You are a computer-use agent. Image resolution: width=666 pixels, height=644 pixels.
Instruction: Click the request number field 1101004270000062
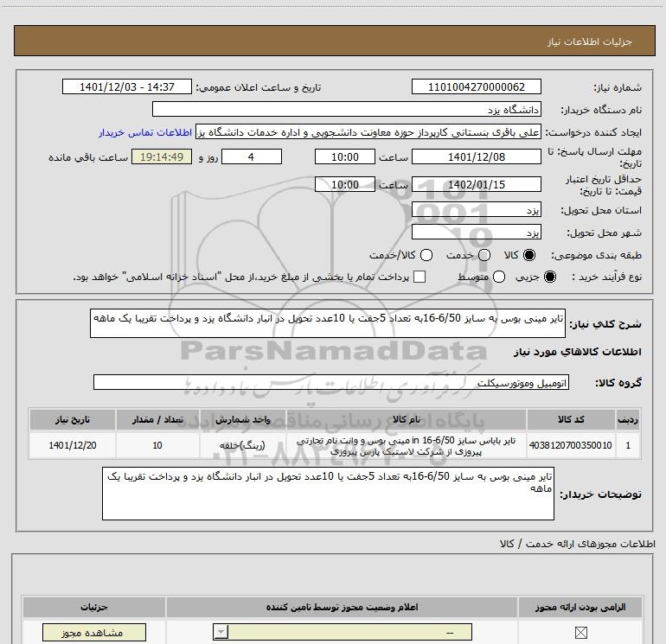point(476,86)
